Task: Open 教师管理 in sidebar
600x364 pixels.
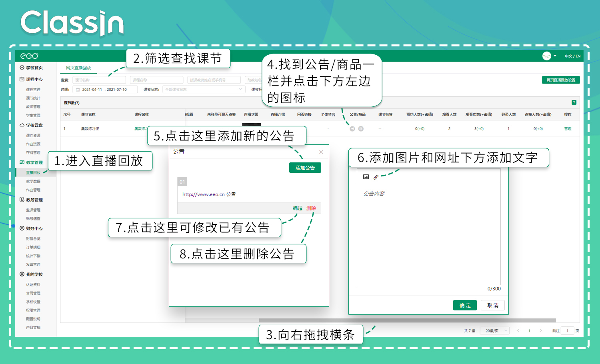Action: click(33, 107)
